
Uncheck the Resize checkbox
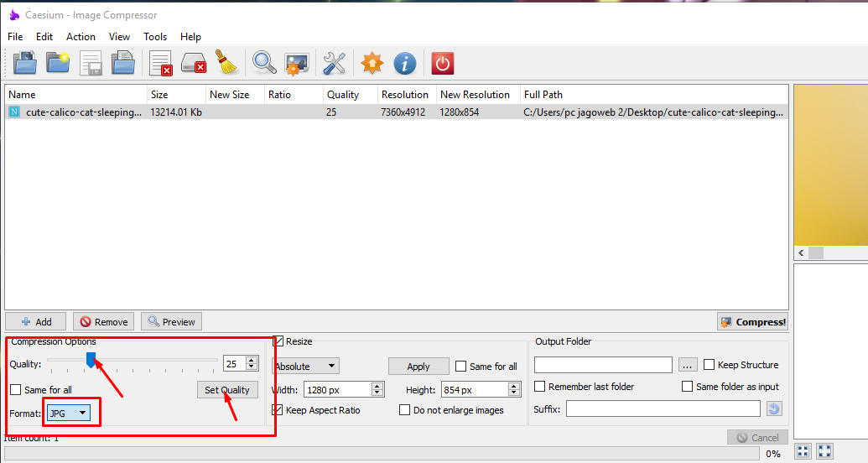tap(278, 341)
